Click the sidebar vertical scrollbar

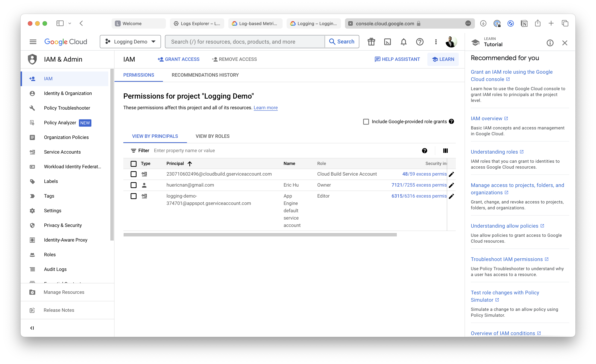(x=112, y=155)
